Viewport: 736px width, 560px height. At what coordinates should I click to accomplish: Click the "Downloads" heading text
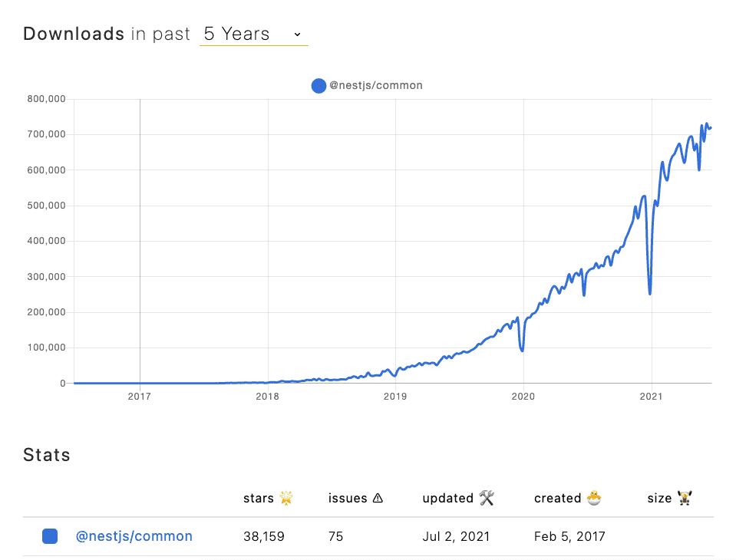click(74, 35)
